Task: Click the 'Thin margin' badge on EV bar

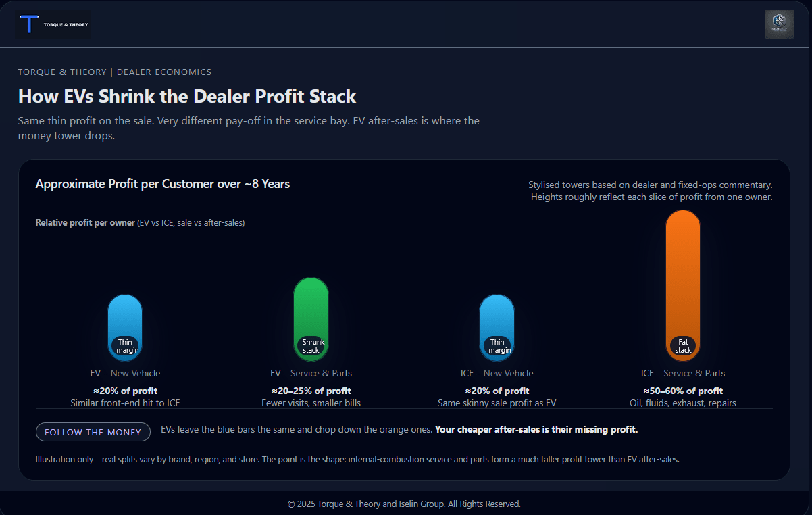Action: click(x=125, y=345)
